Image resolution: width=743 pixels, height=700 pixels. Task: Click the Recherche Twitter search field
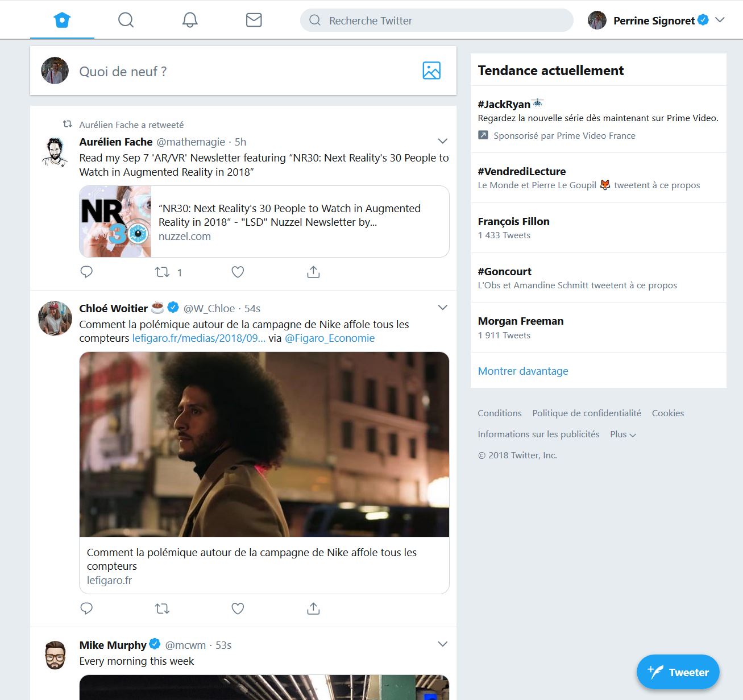(x=437, y=20)
